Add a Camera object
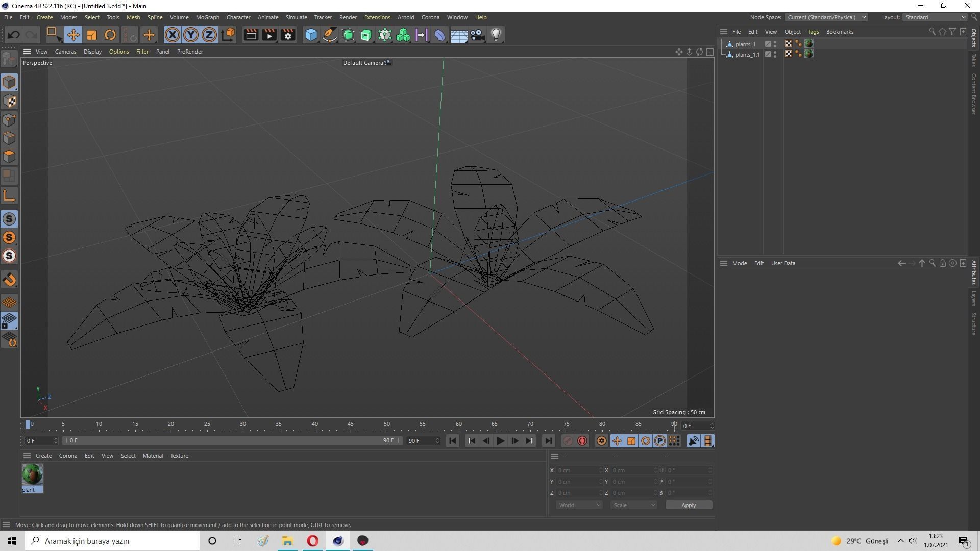Screen dimensions: 980x551 click(x=477, y=35)
